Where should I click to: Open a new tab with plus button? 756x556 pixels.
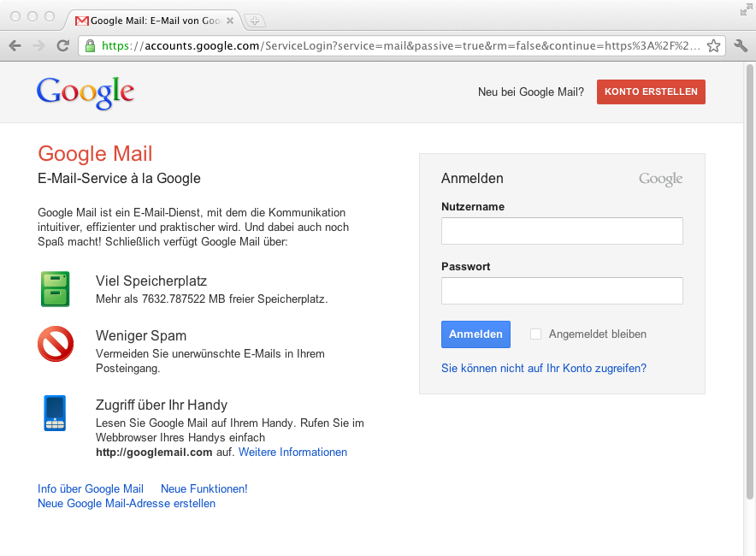pyautogui.click(x=255, y=20)
